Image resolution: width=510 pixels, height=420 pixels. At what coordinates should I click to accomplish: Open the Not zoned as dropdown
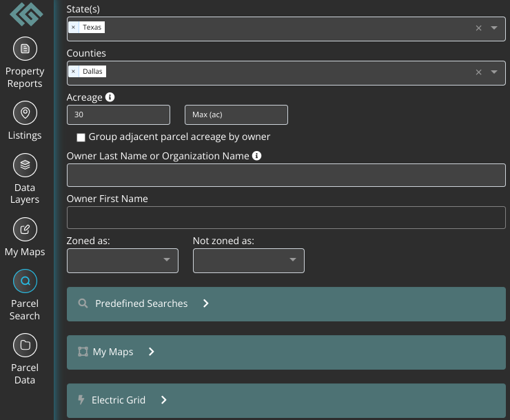(x=249, y=261)
